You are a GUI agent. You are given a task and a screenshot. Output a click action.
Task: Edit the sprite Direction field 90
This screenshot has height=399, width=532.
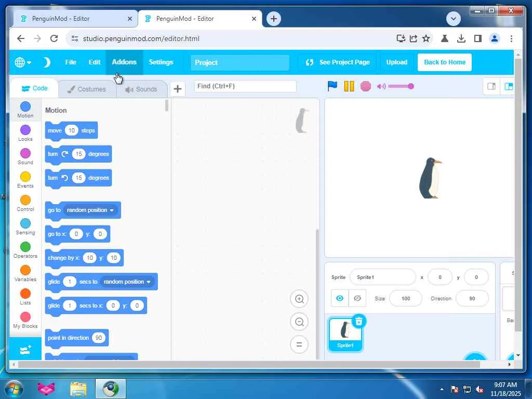tap(472, 299)
